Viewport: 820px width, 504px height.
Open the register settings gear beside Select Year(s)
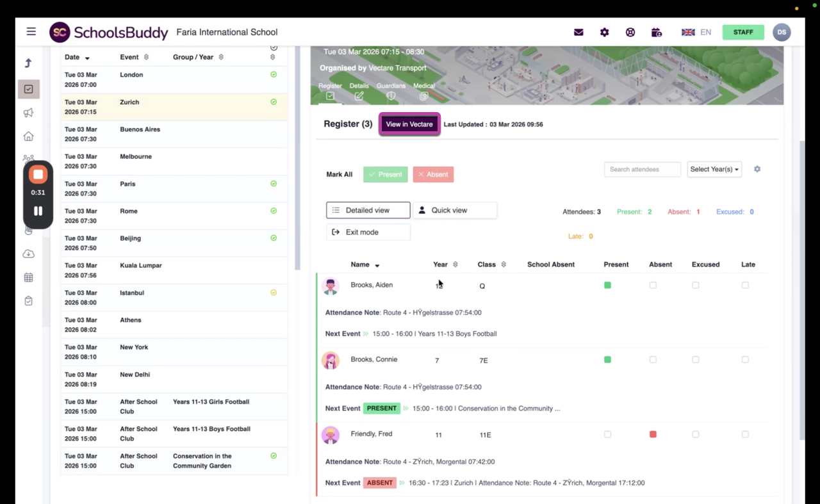pos(757,169)
